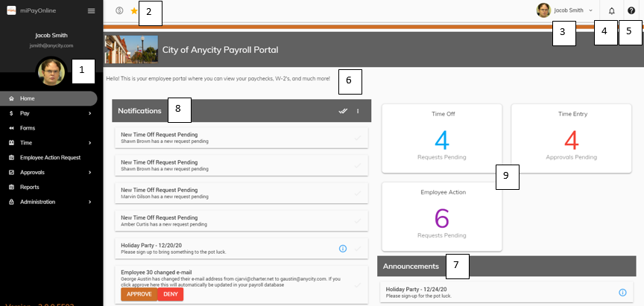Open Notifications three-dot options menu

click(358, 111)
